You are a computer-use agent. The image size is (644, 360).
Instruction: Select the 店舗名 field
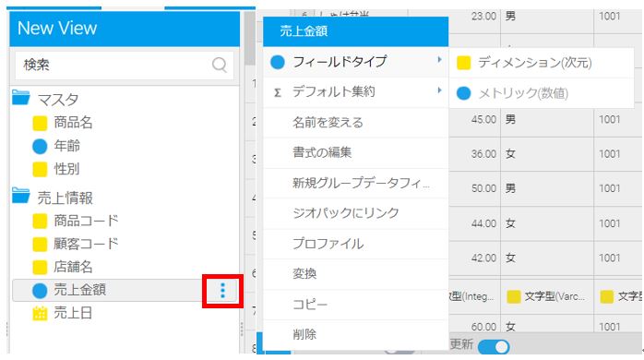pyautogui.click(x=73, y=267)
